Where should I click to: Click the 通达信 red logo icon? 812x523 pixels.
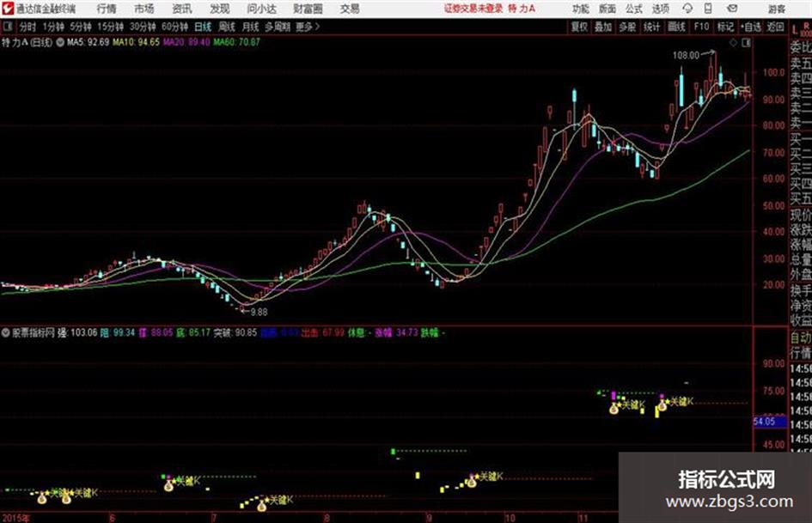7,9
